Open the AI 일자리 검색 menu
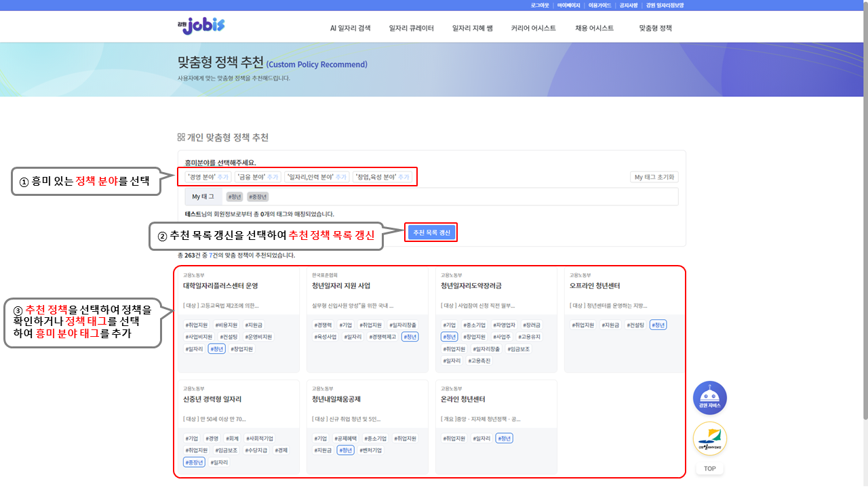The image size is (868, 488). [x=350, y=28]
